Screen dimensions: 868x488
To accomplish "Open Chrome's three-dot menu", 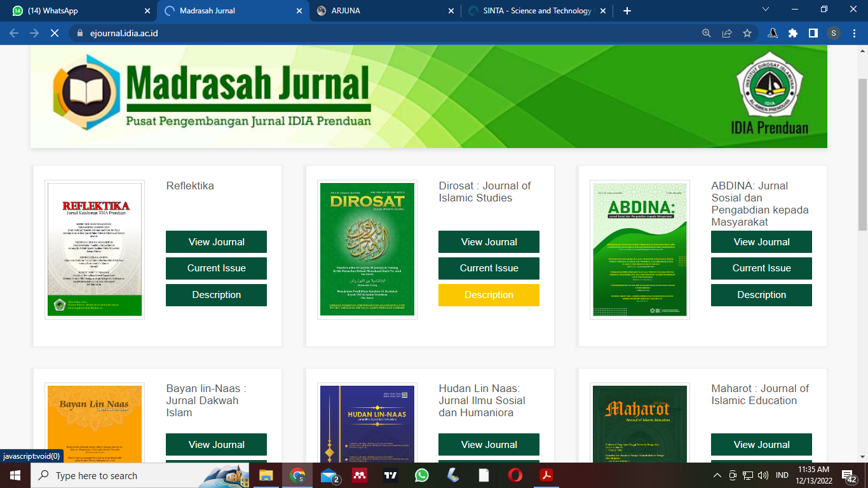I will (x=853, y=33).
